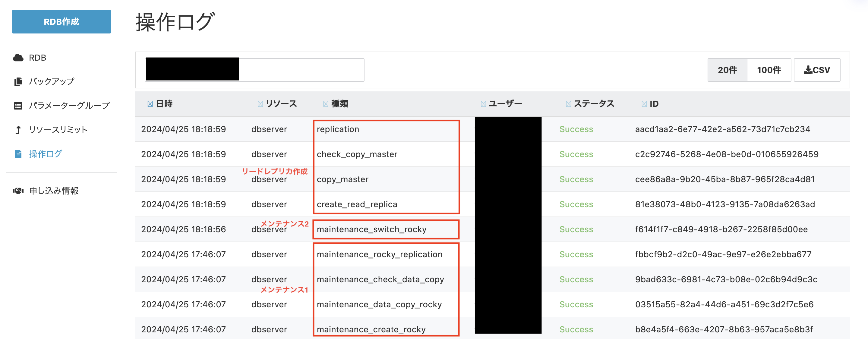Click the sort icon next to ステータス
Screen dimensions: 868x339
click(568, 104)
